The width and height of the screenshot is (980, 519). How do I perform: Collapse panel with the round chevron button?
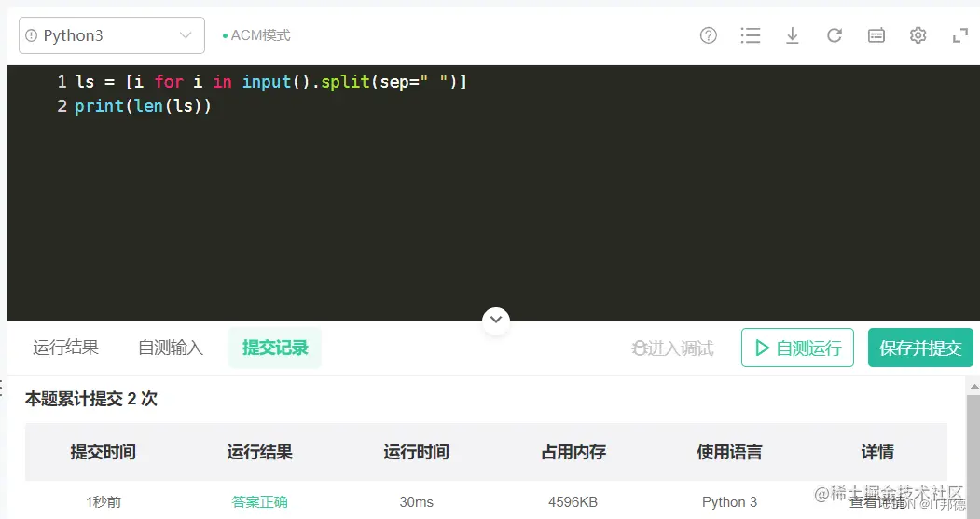[x=496, y=320]
